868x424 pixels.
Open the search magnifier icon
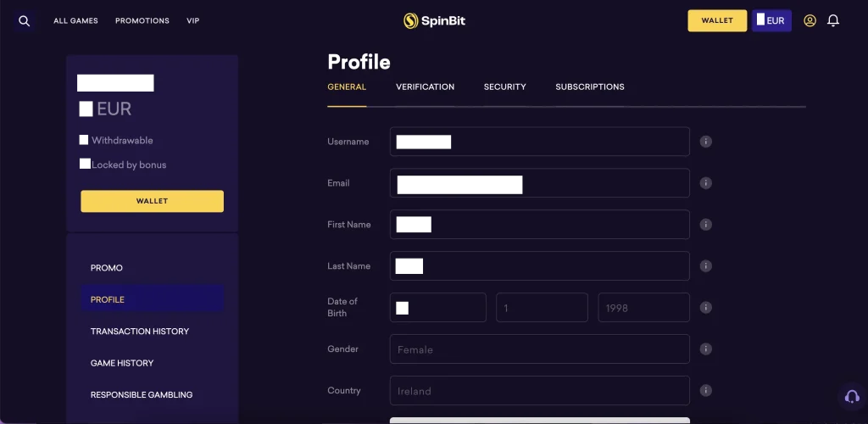point(24,21)
